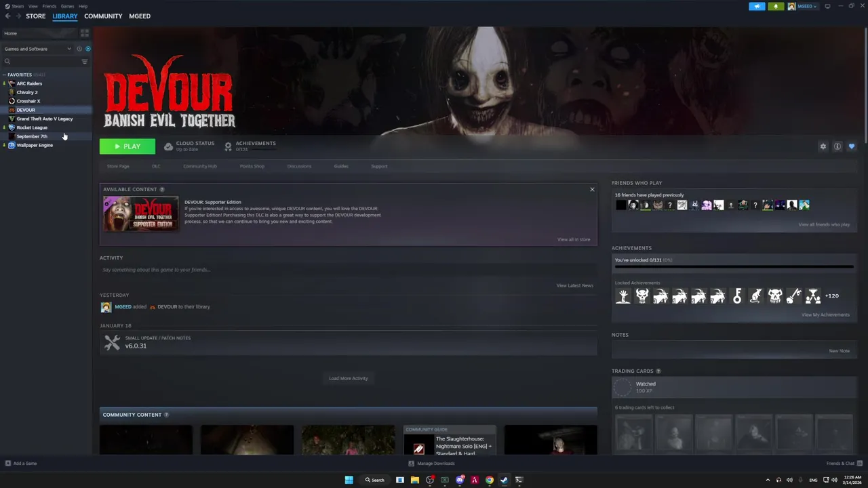Open the Points Shop link

pyautogui.click(x=252, y=166)
